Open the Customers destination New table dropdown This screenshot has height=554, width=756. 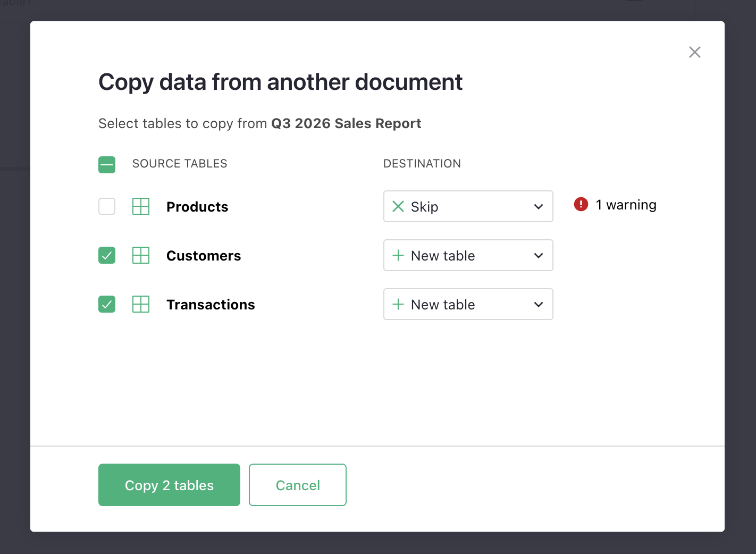point(468,255)
